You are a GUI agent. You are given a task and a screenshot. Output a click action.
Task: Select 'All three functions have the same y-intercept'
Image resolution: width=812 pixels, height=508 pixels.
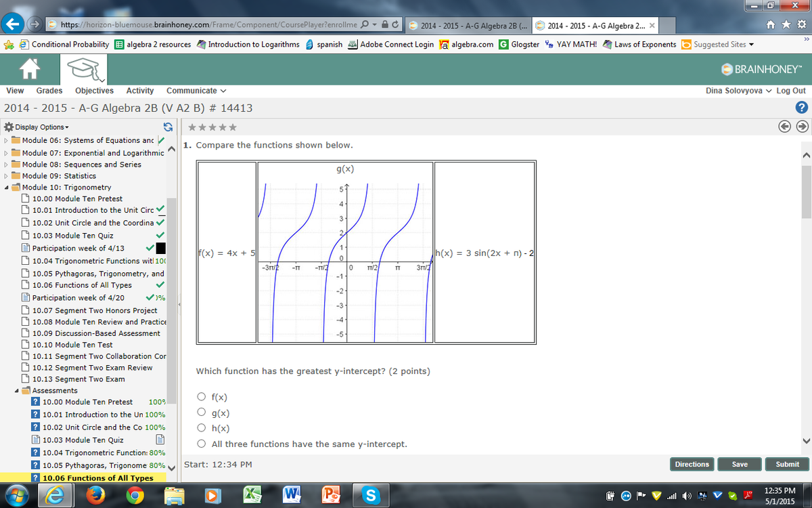point(202,444)
